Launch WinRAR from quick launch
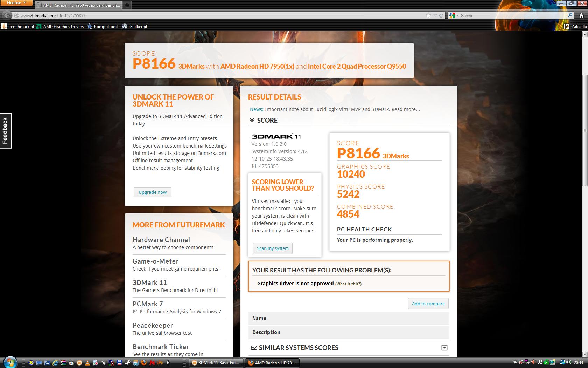 pyautogui.click(x=63, y=363)
